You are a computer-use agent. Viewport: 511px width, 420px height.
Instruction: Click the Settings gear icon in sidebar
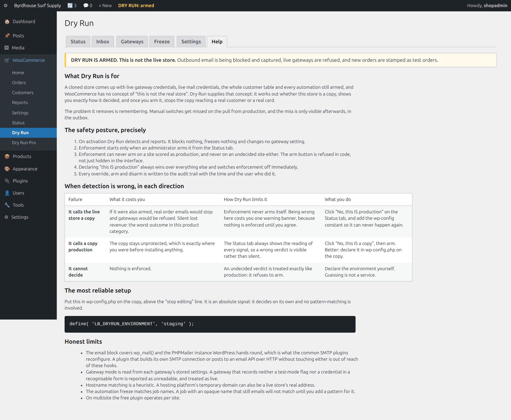point(6,217)
